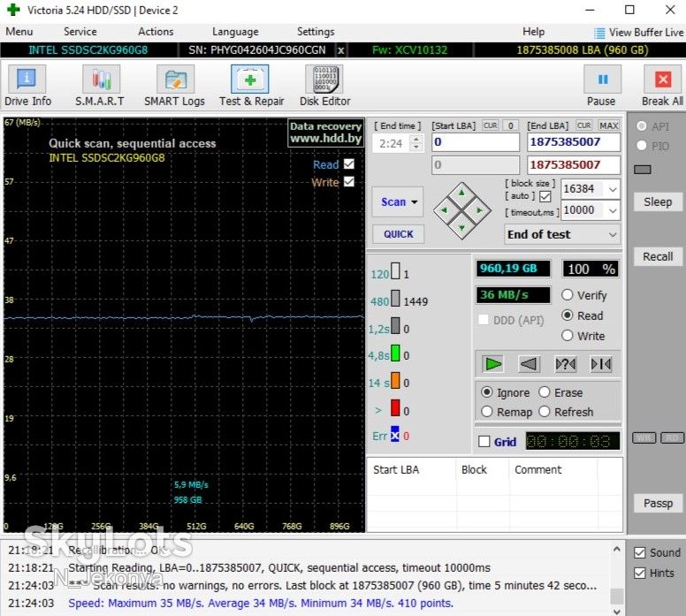
Task: Open the Service menu
Action: click(x=80, y=32)
